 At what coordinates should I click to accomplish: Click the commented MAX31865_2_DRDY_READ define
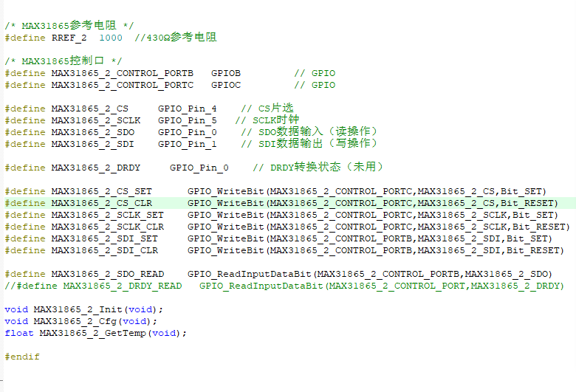click(284, 286)
